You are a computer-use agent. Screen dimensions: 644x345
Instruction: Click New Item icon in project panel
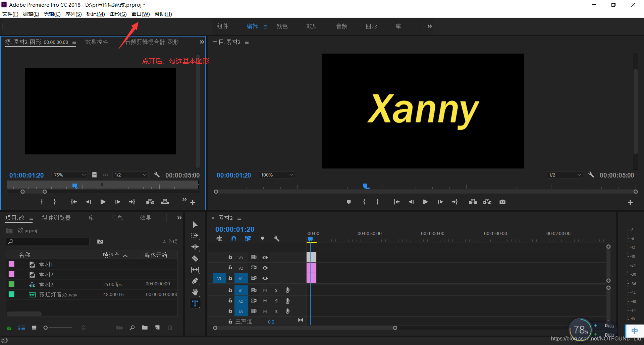point(157,328)
